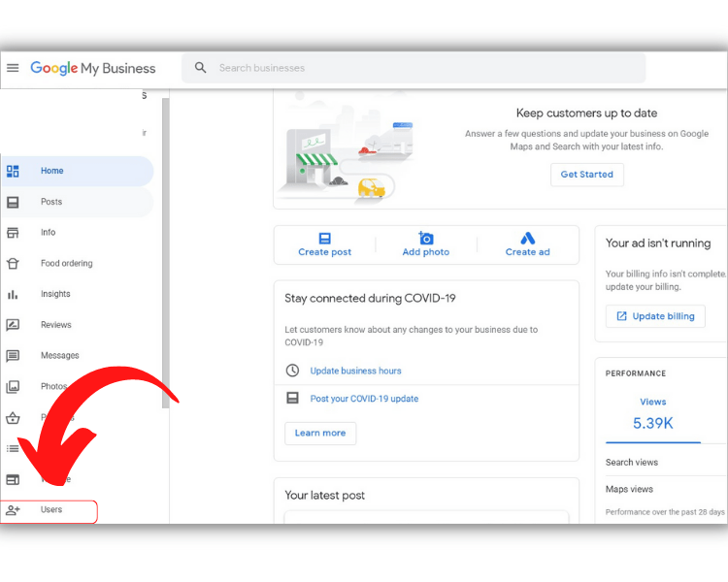The height and width of the screenshot is (582, 728).
Task: Open the hamburger main menu
Action: pyautogui.click(x=13, y=68)
